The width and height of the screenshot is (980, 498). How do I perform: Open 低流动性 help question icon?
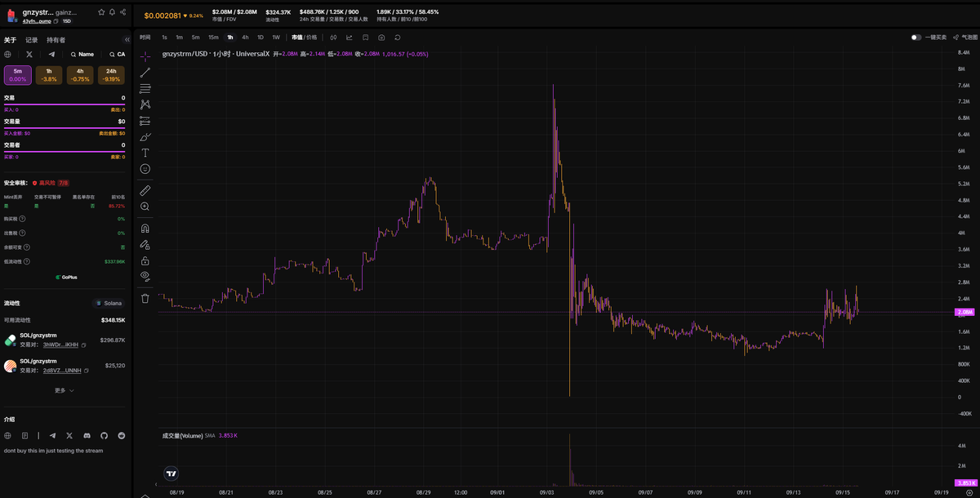[x=28, y=261]
